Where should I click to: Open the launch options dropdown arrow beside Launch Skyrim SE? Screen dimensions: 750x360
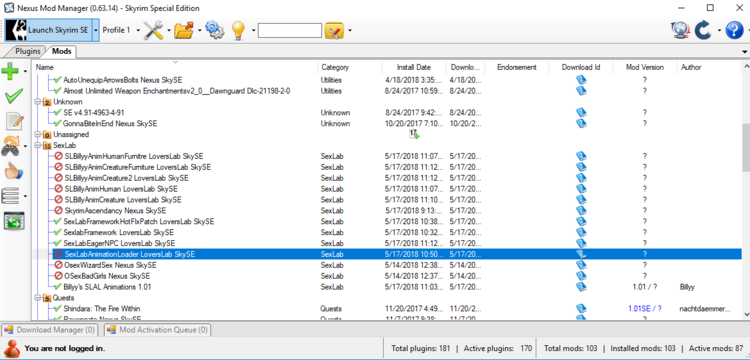96,30
